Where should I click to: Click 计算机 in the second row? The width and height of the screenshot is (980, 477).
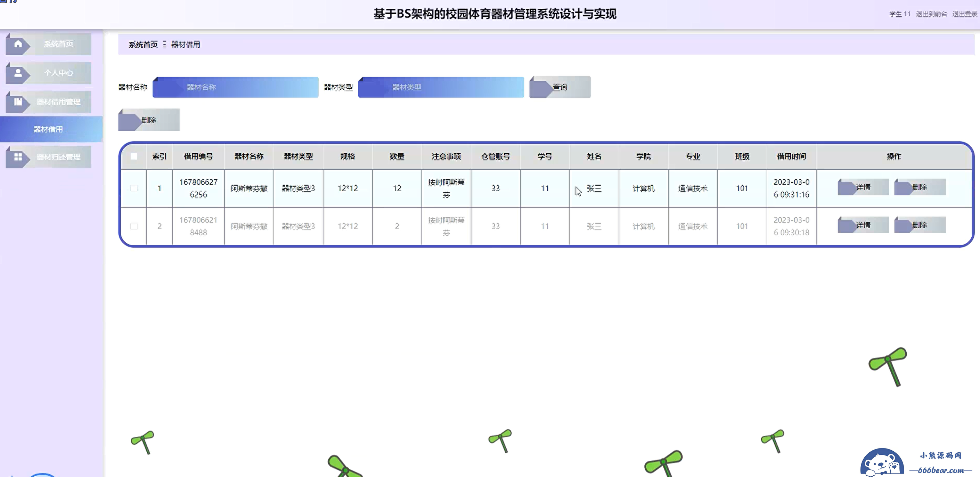(644, 227)
